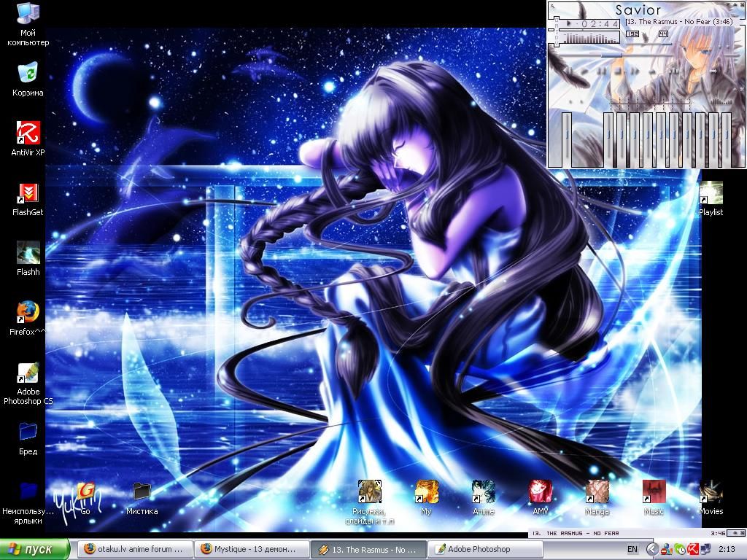Click the Music desktop shortcut

654,498
